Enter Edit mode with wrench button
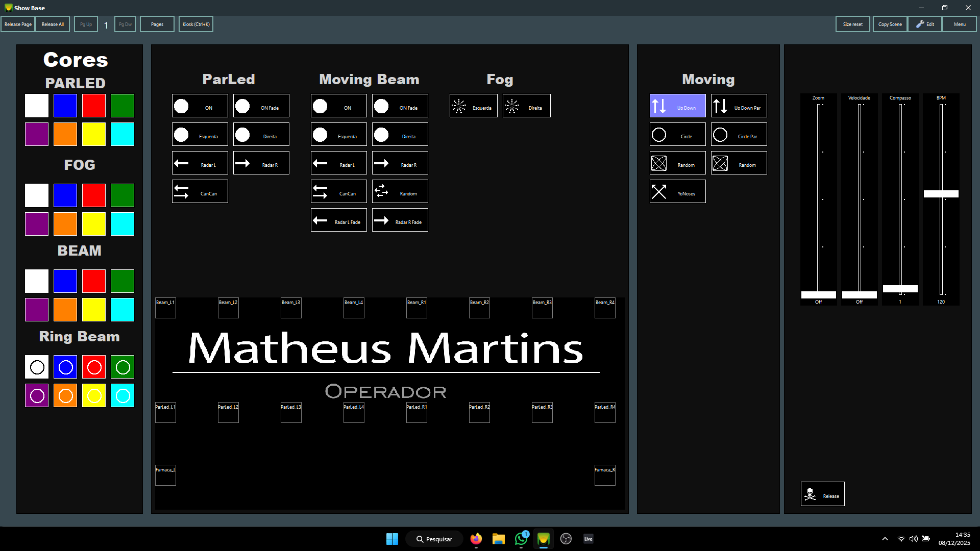This screenshot has height=551, width=980. (924, 24)
